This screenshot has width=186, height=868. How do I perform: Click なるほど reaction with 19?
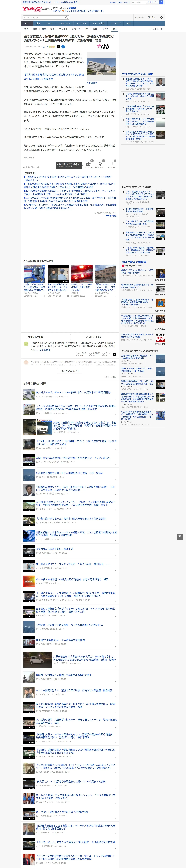(94, 354)
